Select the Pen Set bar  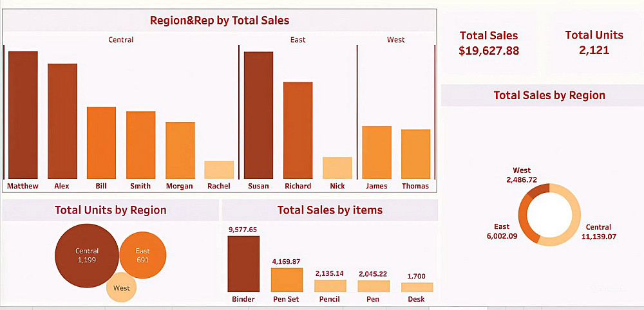(x=287, y=280)
